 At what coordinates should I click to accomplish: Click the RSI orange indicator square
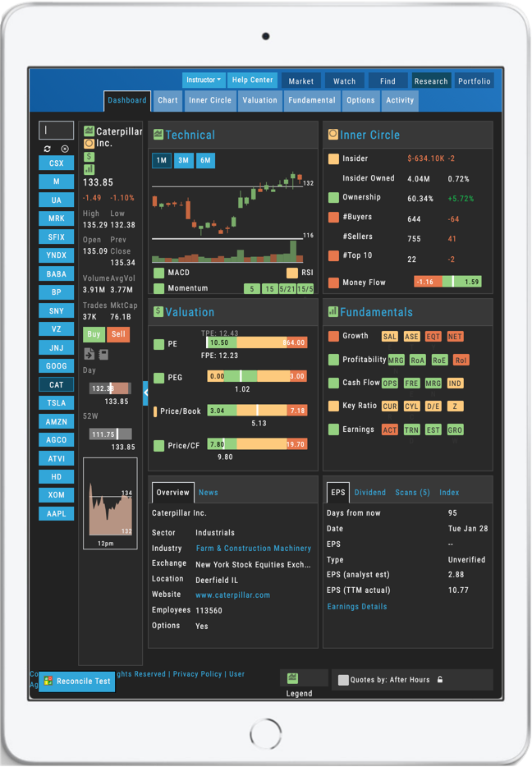pyautogui.click(x=292, y=273)
